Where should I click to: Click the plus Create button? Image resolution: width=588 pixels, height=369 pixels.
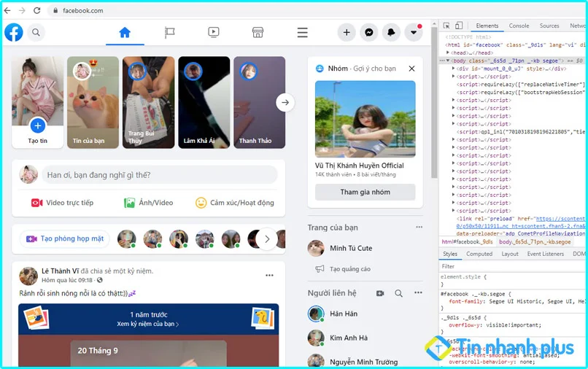[x=347, y=33]
